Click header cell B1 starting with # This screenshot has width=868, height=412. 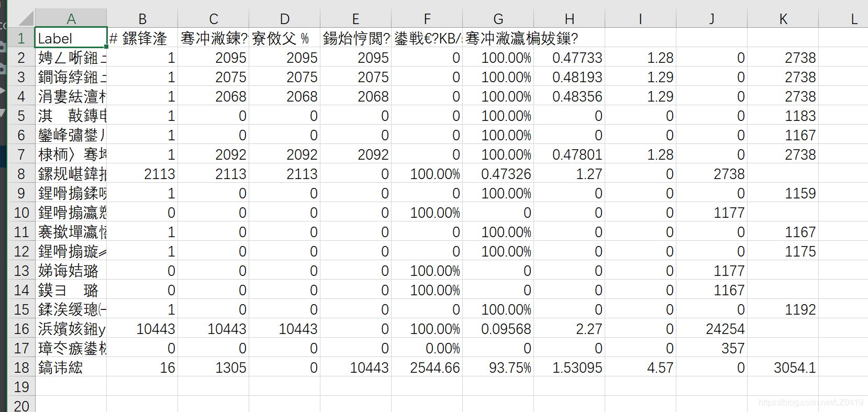coord(142,38)
